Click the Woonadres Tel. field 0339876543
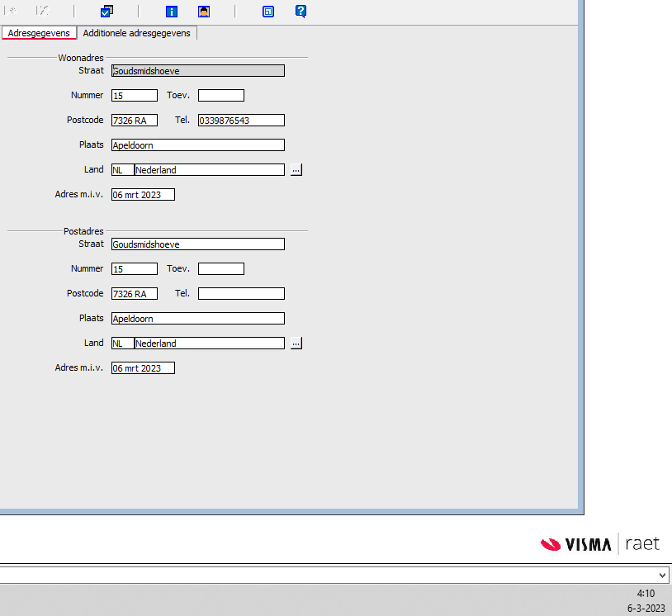Viewport: 672px width, 616px height. tap(241, 121)
